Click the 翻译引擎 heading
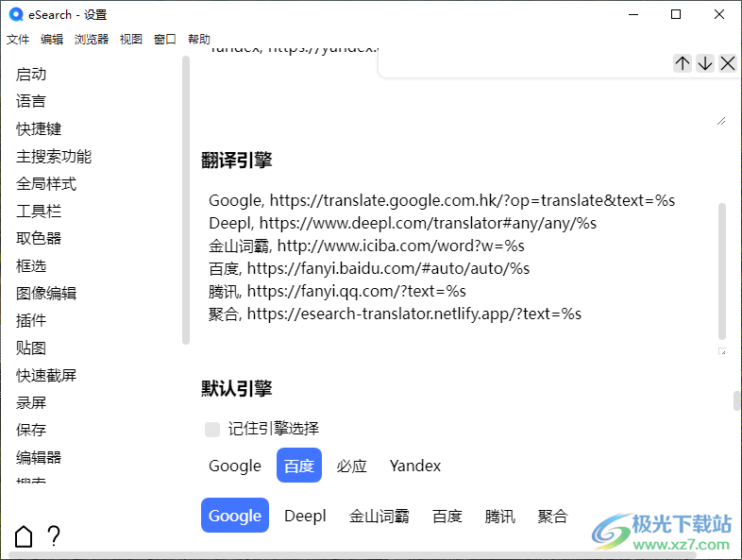This screenshot has width=742, height=560. click(x=237, y=160)
